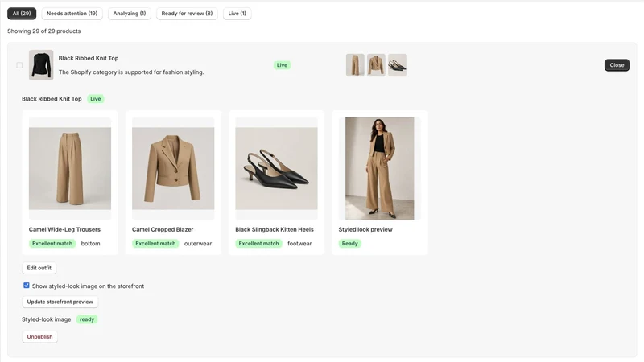This screenshot has height=362, width=644.
Task: Click the heels mini thumbnail in header row
Action: coord(397,65)
